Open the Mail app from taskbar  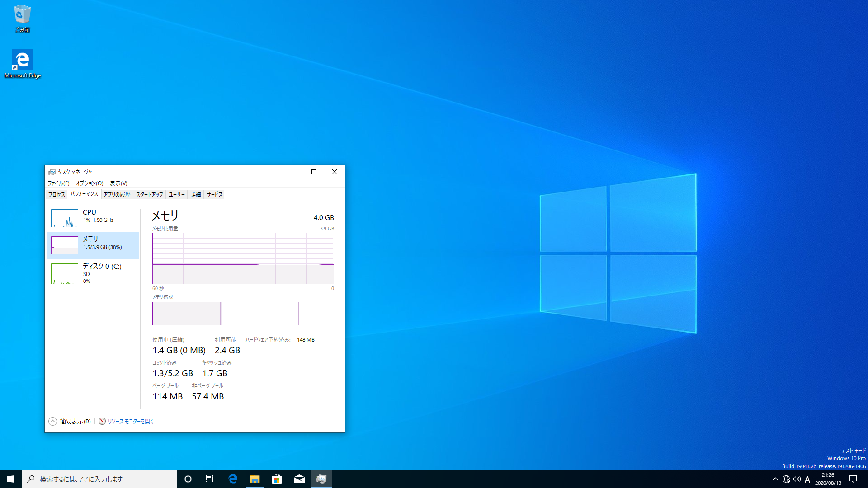[299, 479]
